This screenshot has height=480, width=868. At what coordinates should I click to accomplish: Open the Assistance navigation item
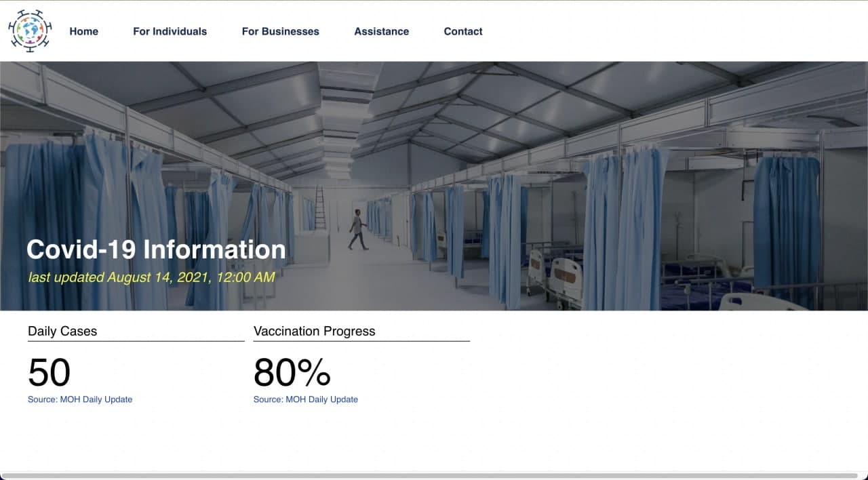click(381, 31)
